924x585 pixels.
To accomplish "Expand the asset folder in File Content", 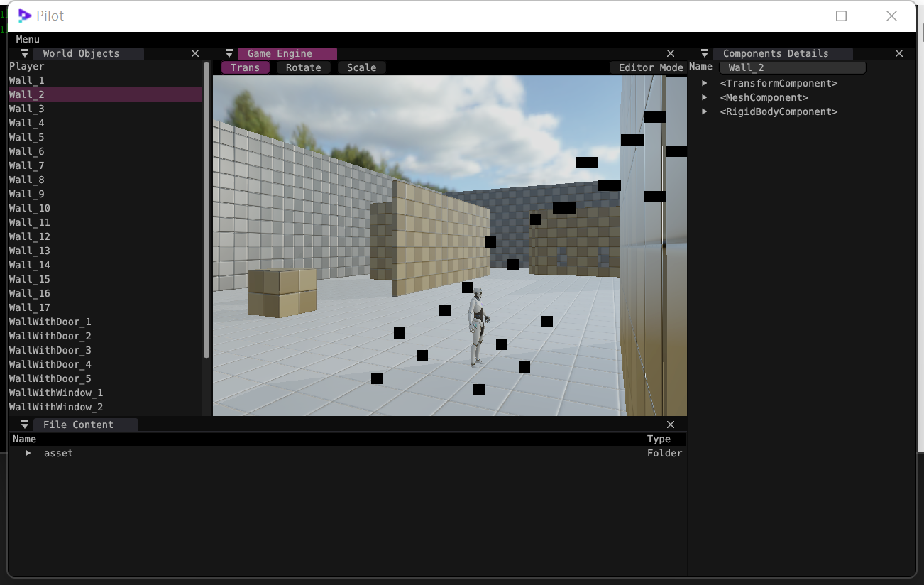I will tap(28, 453).
